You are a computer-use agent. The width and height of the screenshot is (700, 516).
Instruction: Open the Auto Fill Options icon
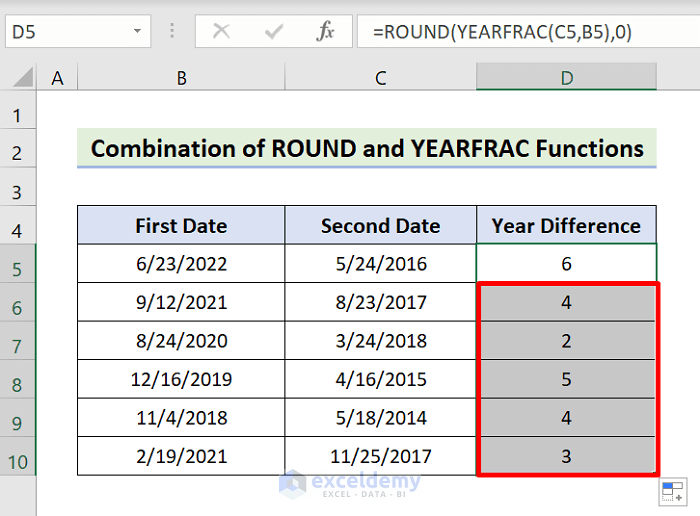[673, 492]
